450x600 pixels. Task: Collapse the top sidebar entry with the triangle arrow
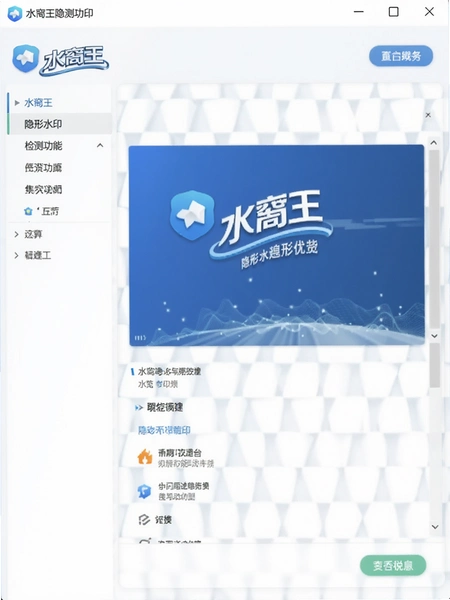pos(17,103)
